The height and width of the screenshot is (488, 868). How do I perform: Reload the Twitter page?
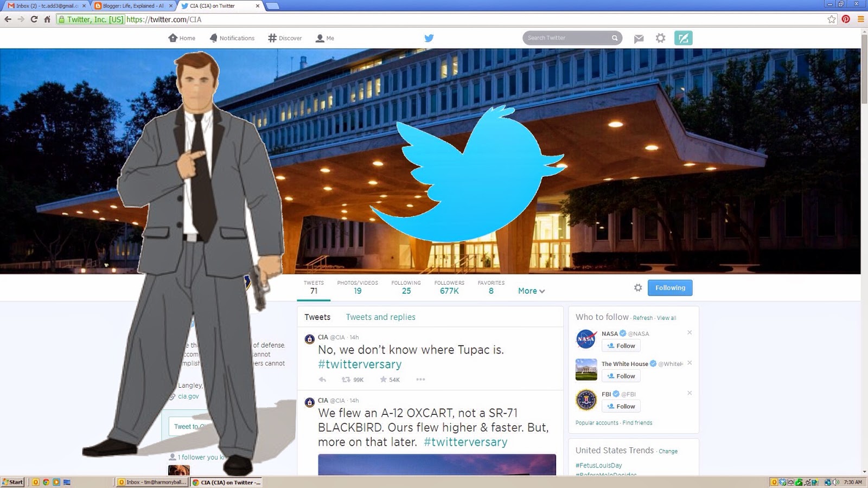[x=34, y=19]
